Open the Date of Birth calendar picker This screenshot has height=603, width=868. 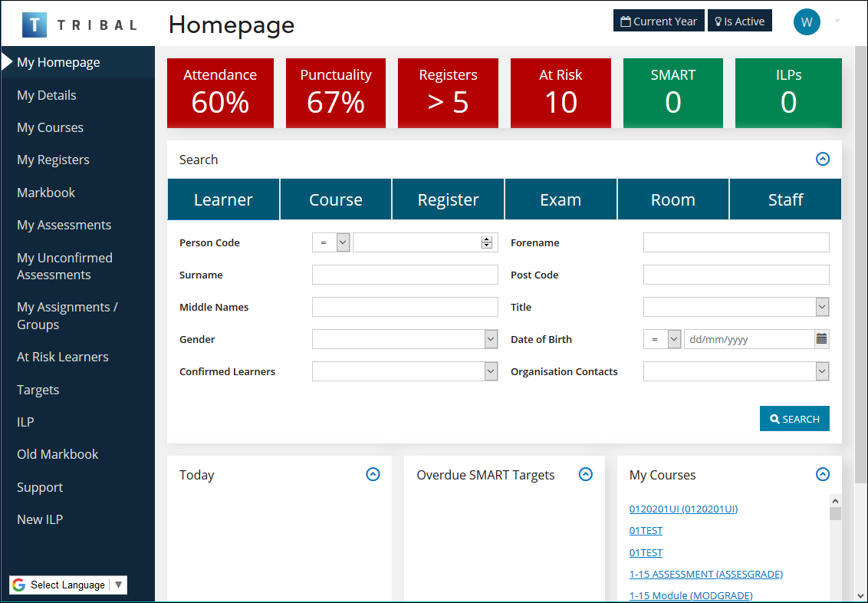(x=821, y=339)
